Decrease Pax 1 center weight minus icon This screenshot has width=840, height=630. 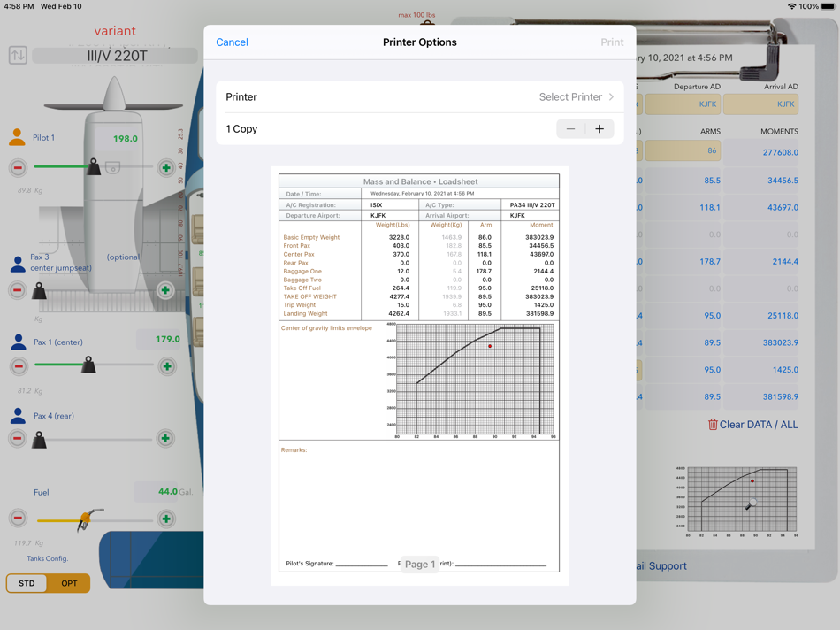19,366
